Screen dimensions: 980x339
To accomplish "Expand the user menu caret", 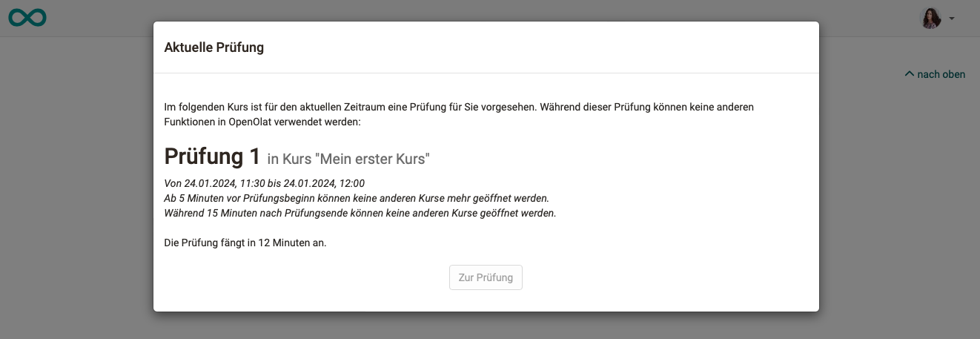I will pyautogui.click(x=952, y=19).
